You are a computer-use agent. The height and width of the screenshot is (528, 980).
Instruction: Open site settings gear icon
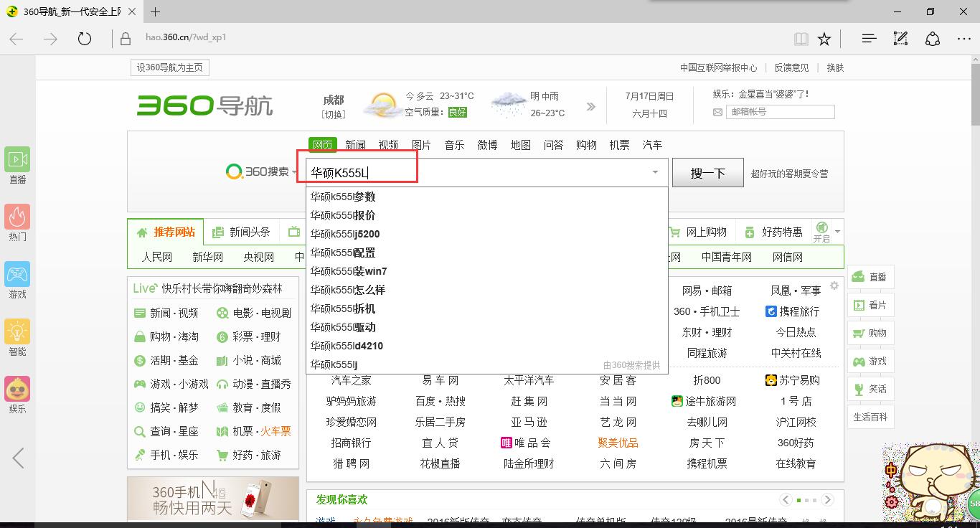click(x=834, y=286)
